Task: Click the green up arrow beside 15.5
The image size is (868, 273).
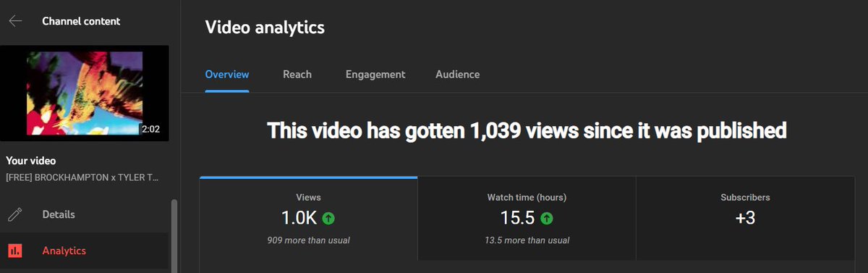Action: [547, 217]
